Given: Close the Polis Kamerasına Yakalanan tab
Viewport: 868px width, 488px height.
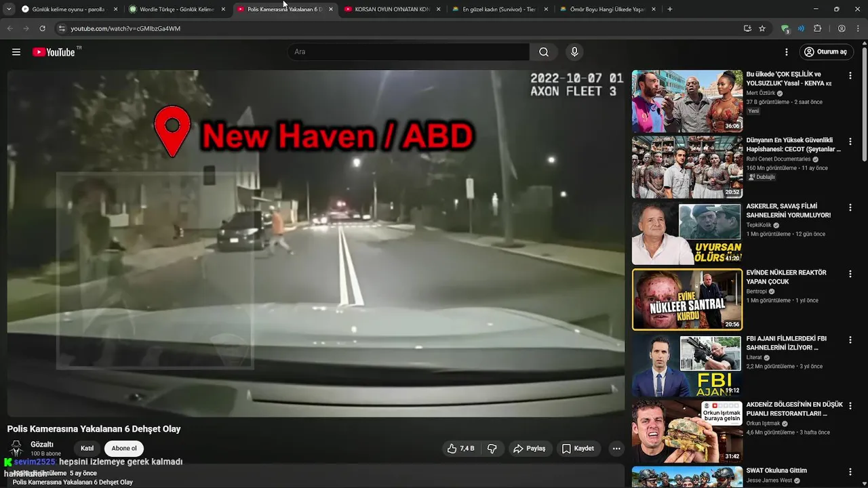Looking at the screenshot, I should click(x=331, y=9).
